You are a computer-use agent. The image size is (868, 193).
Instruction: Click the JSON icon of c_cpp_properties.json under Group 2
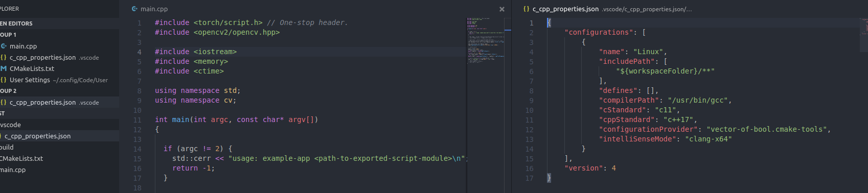coord(4,102)
